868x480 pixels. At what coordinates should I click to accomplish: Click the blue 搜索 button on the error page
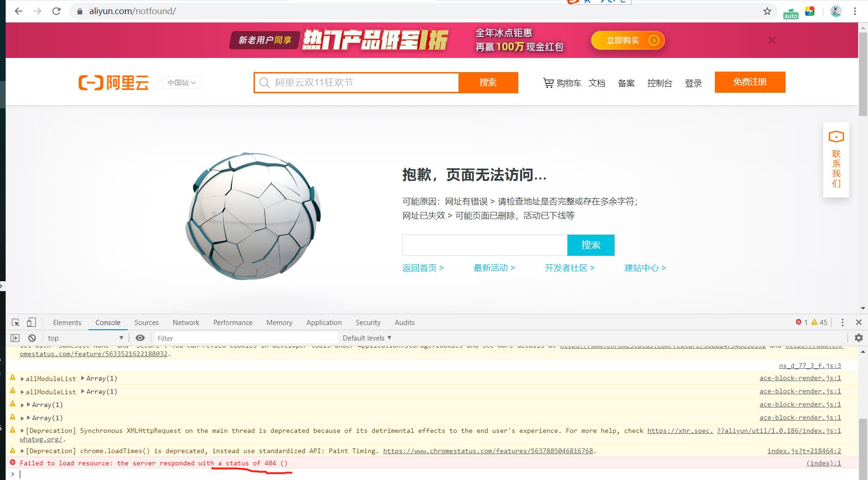click(x=591, y=245)
